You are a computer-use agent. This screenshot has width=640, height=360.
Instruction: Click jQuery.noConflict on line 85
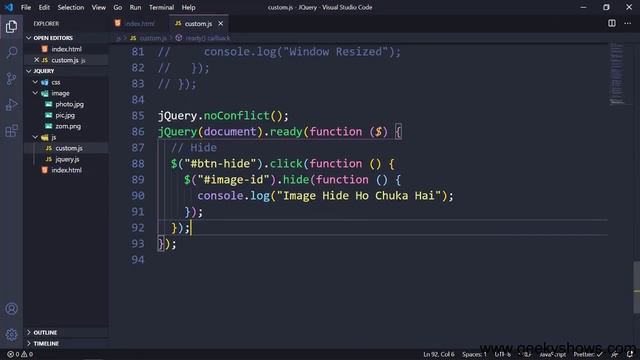(213, 116)
